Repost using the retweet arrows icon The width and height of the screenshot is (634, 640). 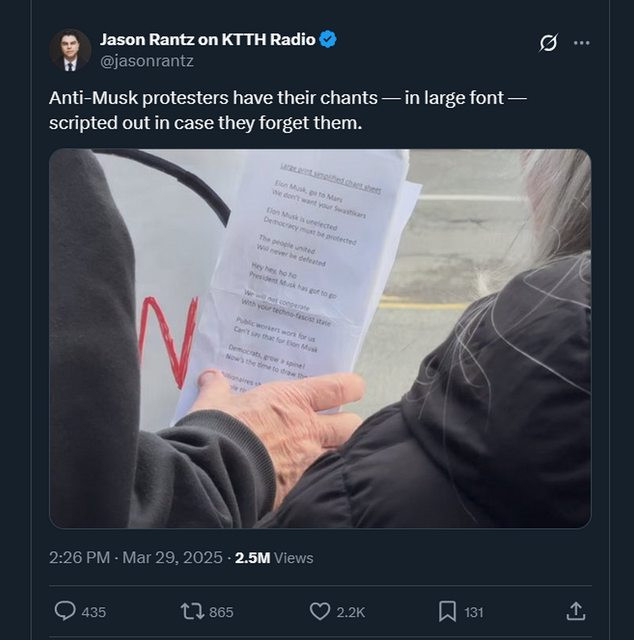[x=193, y=611]
